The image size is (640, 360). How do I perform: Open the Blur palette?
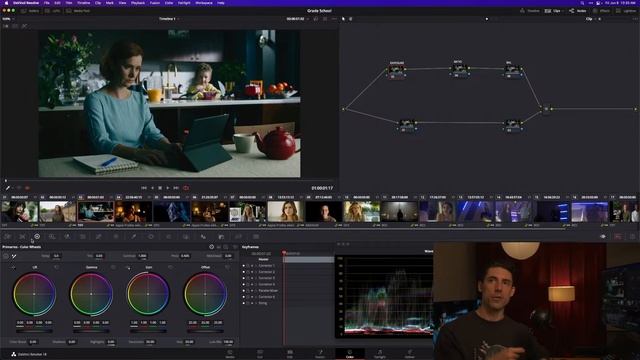click(x=203, y=237)
